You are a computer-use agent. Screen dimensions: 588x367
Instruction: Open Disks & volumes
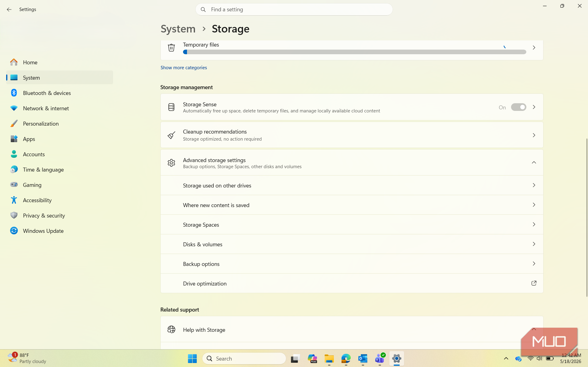pos(352,244)
